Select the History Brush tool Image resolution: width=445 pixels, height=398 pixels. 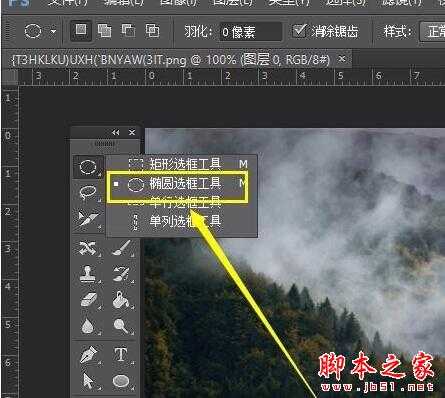(x=122, y=274)
